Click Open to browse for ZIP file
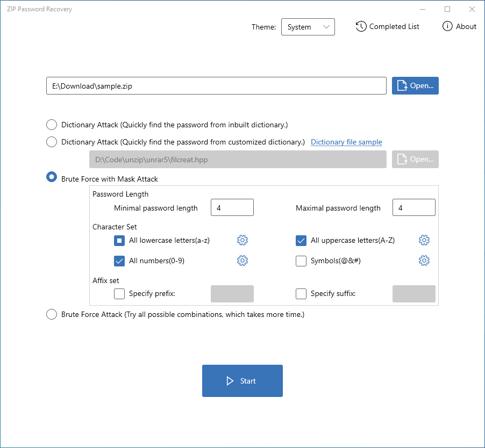This screenshot has height=448, width=485. (415, 86)
